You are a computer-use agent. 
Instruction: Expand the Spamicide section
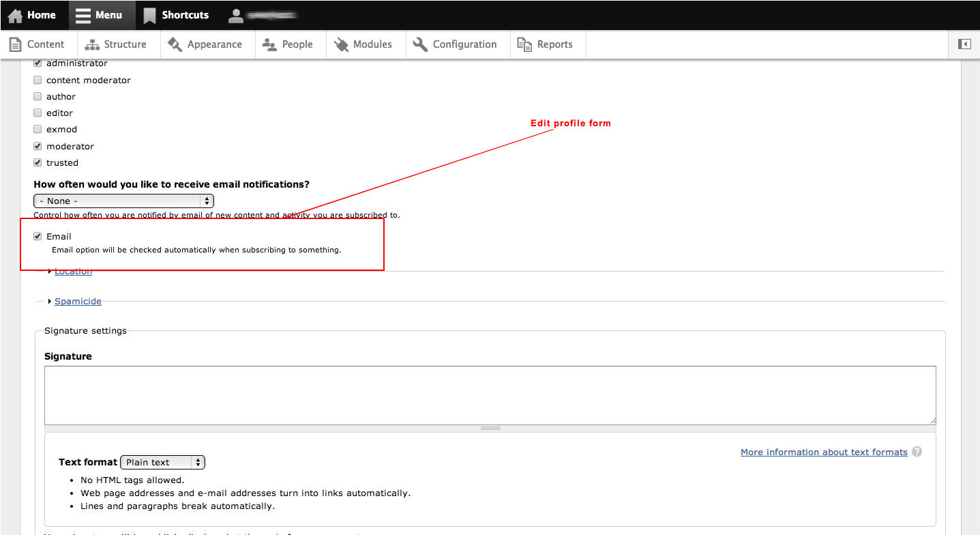(x=77, y=301)
